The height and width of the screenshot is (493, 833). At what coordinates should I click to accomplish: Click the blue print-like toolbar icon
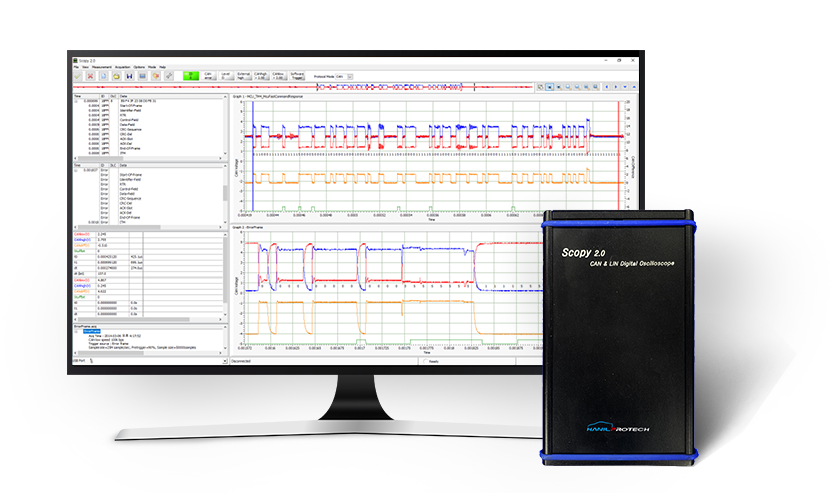pos(142,76)
